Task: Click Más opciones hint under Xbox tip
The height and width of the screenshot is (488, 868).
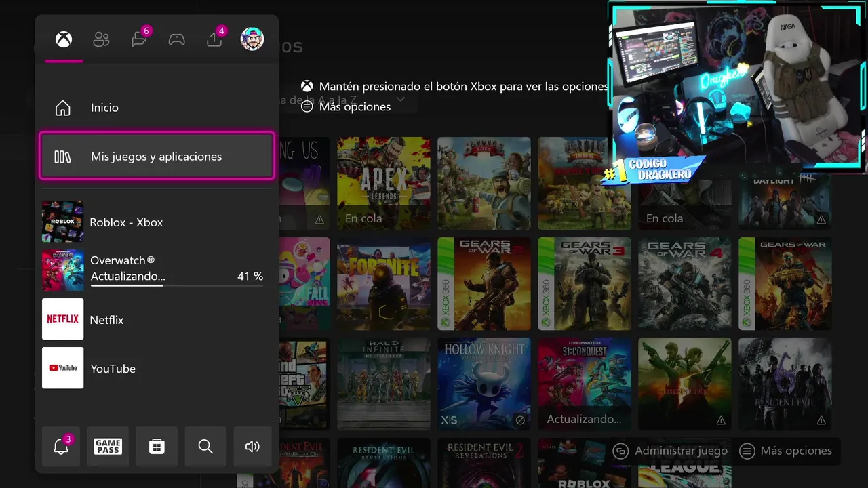Action: point(347,106)
